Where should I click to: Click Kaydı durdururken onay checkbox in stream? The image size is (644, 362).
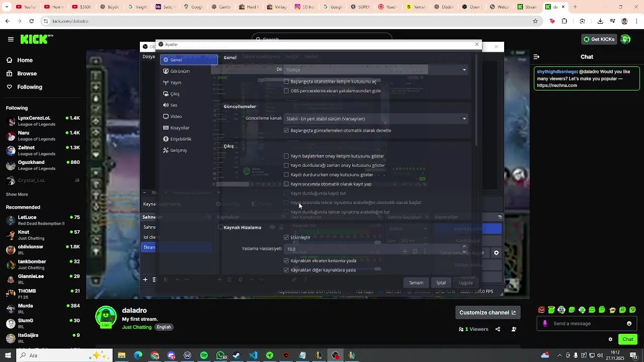pyautogui.click(x=286, y=175)
